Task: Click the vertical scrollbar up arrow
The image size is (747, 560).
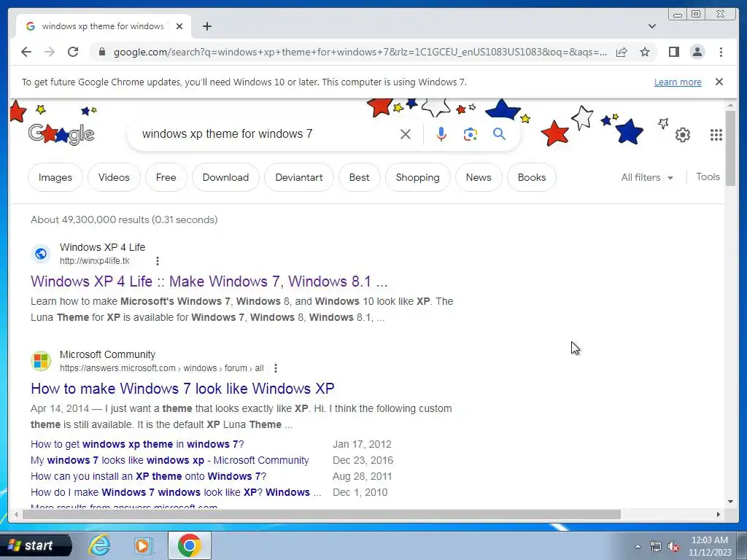Action: pos(730,105)
